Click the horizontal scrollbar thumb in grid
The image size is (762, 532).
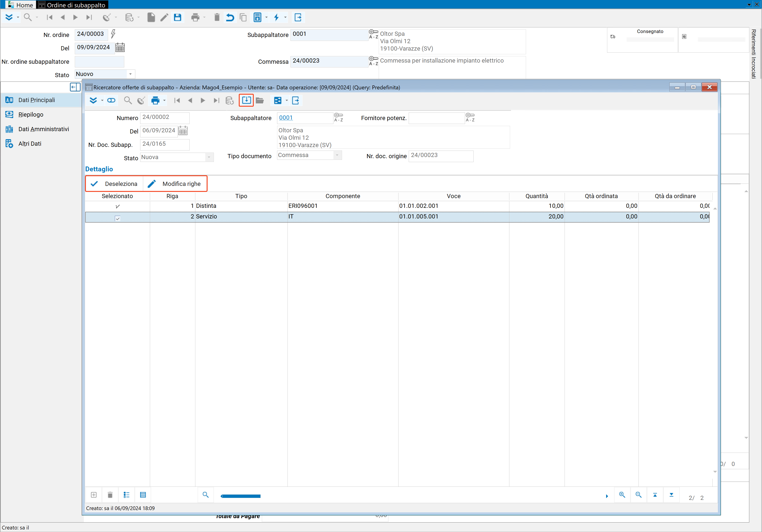241,496
